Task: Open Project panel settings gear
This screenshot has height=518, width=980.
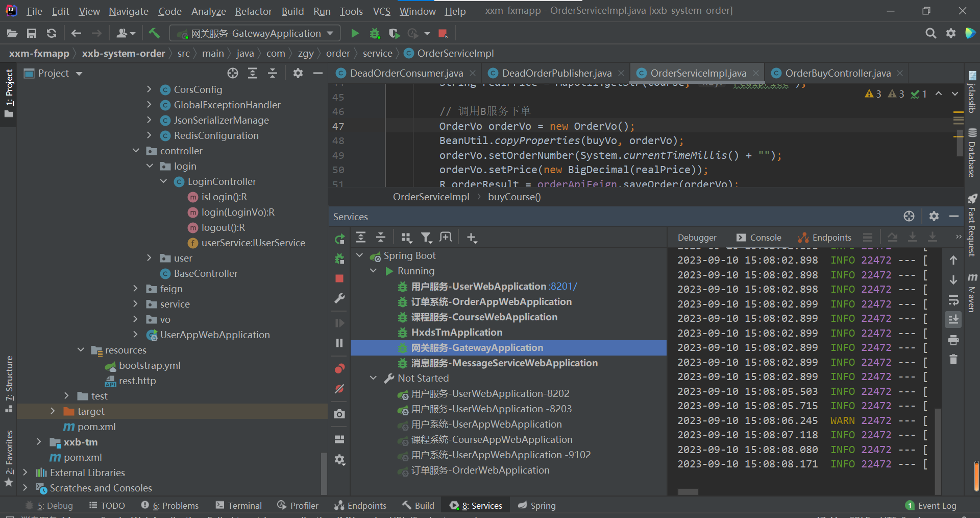Action: pyautogui.click(x=298, y=74)
